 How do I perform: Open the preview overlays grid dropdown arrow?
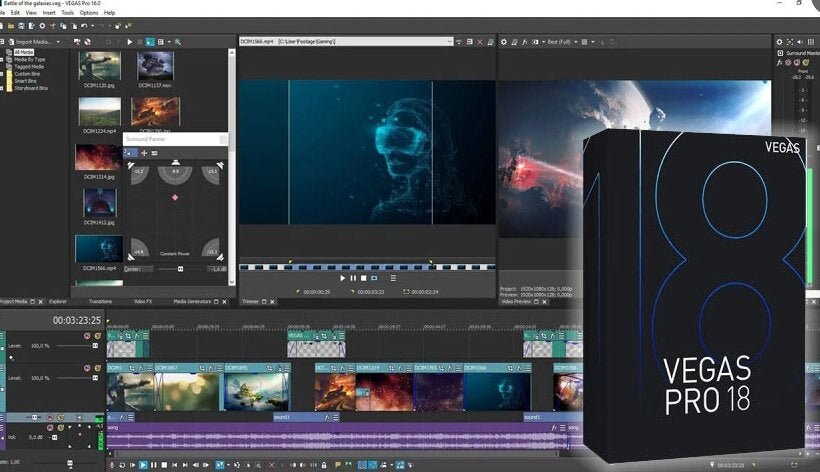tap(593, 42)
